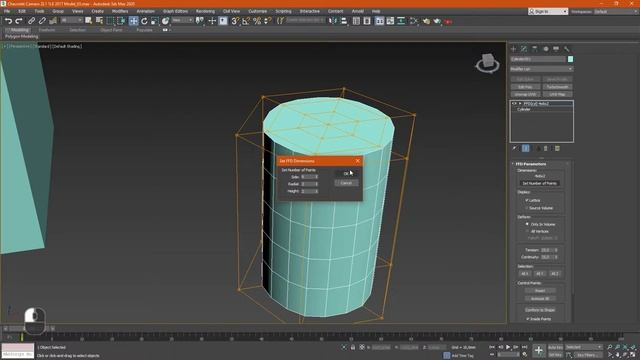Open the Schematic View icon
Screen dimensions: 640x360
[401, 21]
